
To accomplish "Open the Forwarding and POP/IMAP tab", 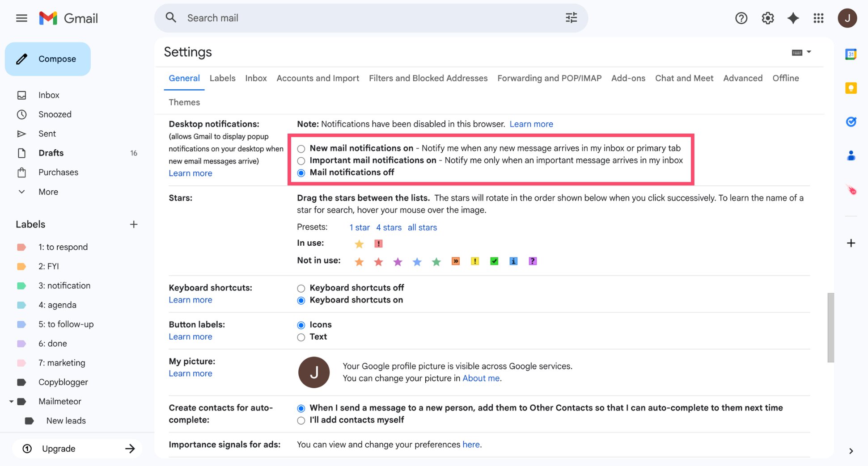I will [550, 78].
